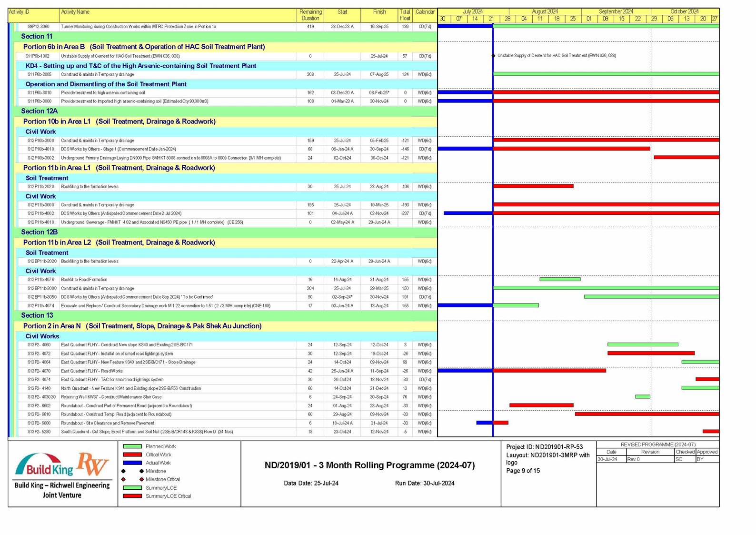Screen dimensions: 756x535
Task: Click the October 2024 month header
Action: [x=684, y=11]
